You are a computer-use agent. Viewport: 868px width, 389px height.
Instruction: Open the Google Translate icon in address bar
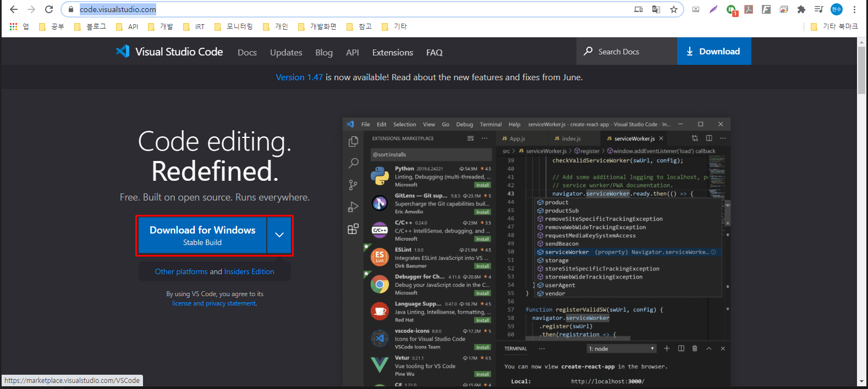(656, 9)
